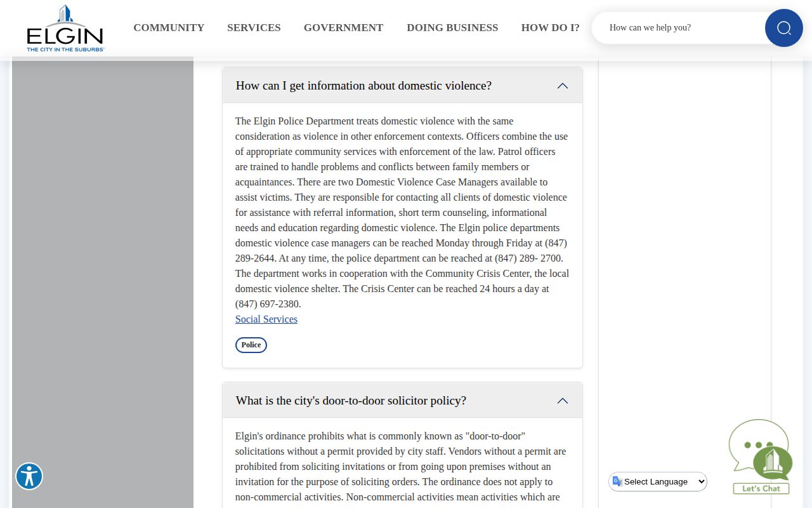
Task: Focus the 'How can we help you?' search field
Action: (x=679, y=28)
